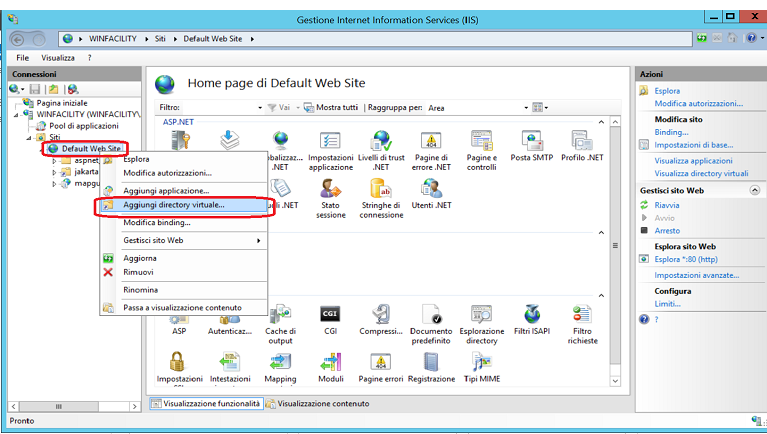This screenshot has width=767, height=434.
Task: Click the Binding... link in Azioni
Action: click(x=671, y=132)
